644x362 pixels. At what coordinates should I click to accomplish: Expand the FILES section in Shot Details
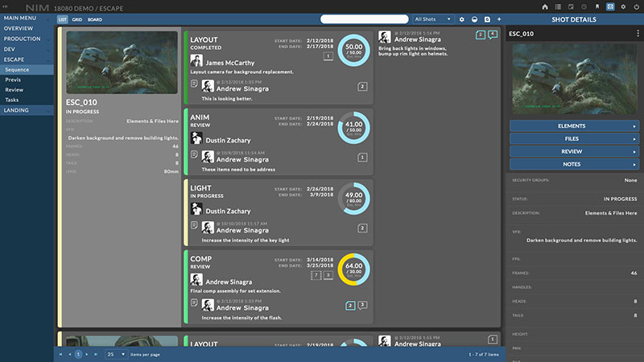574,138
